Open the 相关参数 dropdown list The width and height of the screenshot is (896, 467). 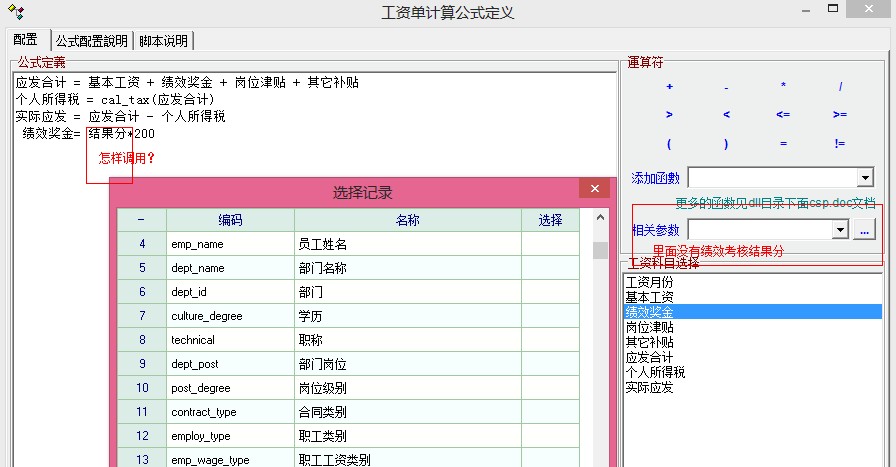[x=840, y=230]
